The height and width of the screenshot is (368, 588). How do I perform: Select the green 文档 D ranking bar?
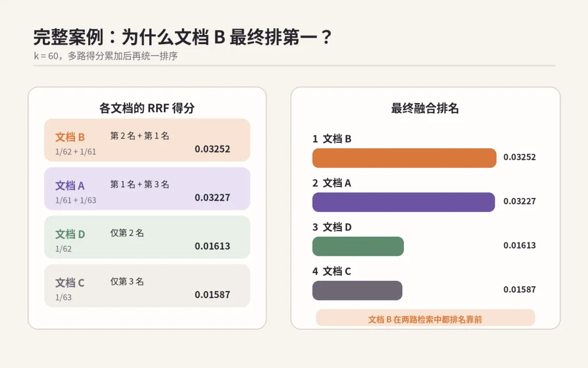point(358,246)
